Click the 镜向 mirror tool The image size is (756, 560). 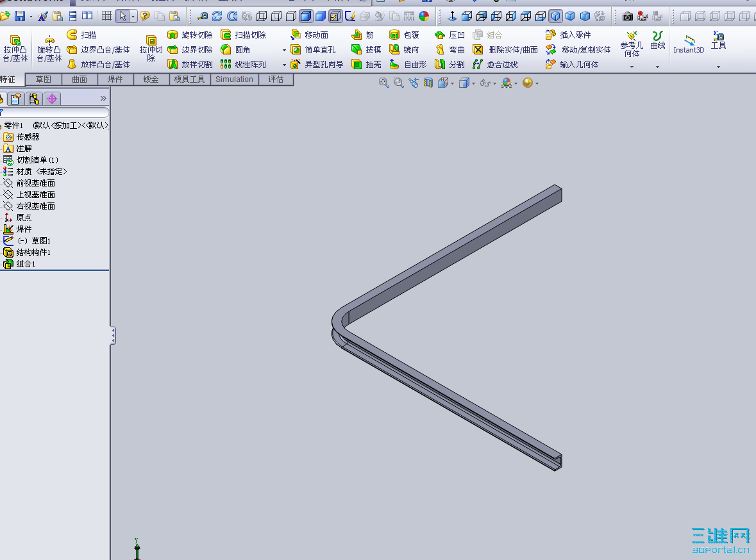[x=404, y=49]
